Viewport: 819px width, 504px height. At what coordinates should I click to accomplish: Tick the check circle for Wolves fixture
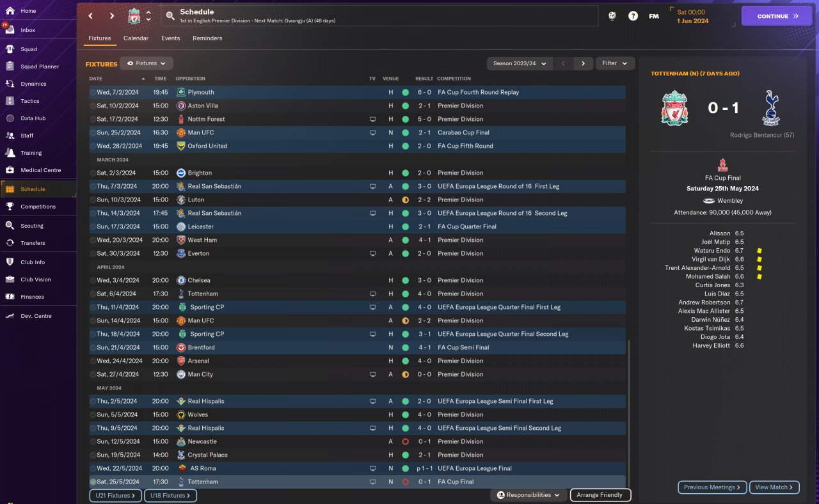click(x=93, y=414)
